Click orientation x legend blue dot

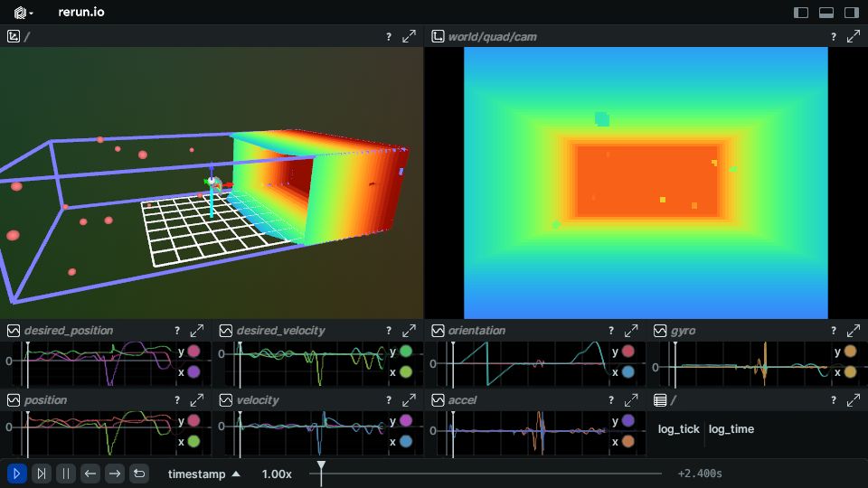pos(628,371)
